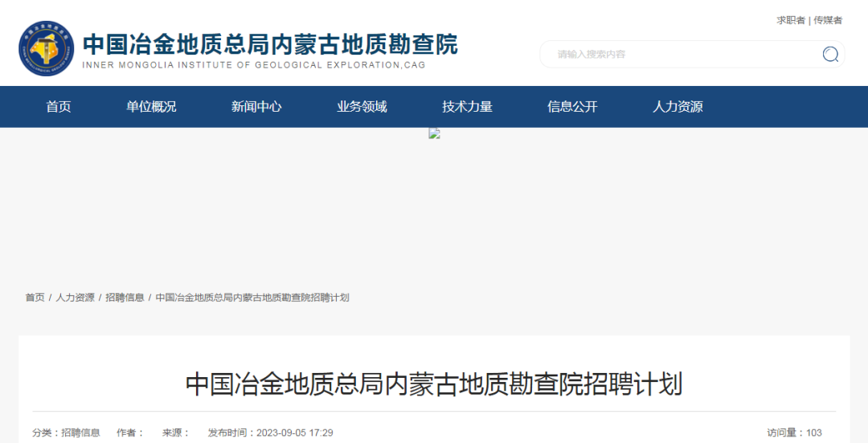
Task: Open the 信息公开 navigation menu
Action: [x=572, y=107]
